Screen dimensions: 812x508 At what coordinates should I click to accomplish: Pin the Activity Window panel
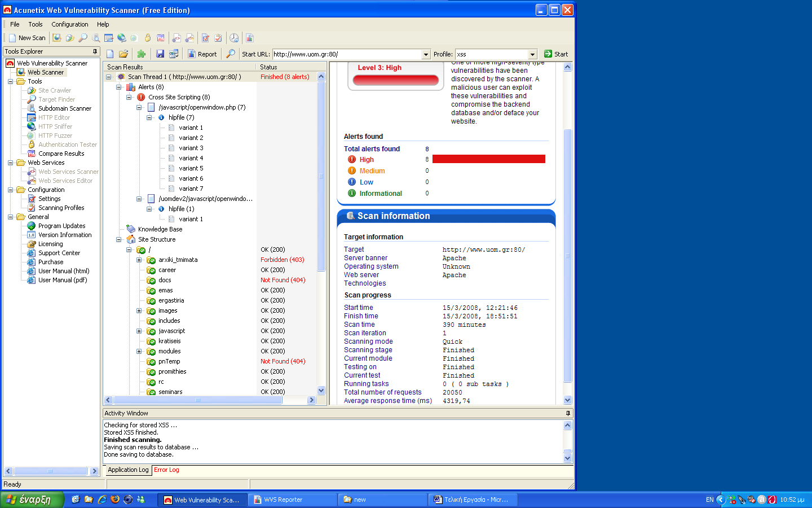tap(568, 413)
